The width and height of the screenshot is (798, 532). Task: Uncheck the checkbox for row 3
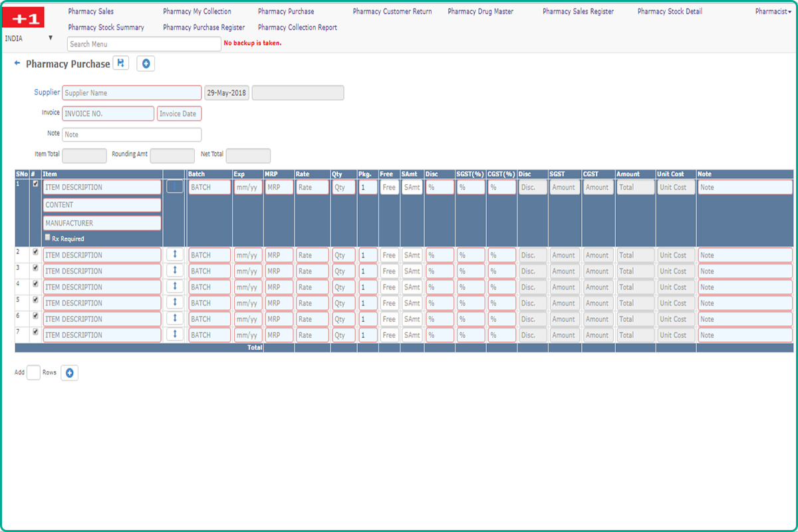[36, 267]
